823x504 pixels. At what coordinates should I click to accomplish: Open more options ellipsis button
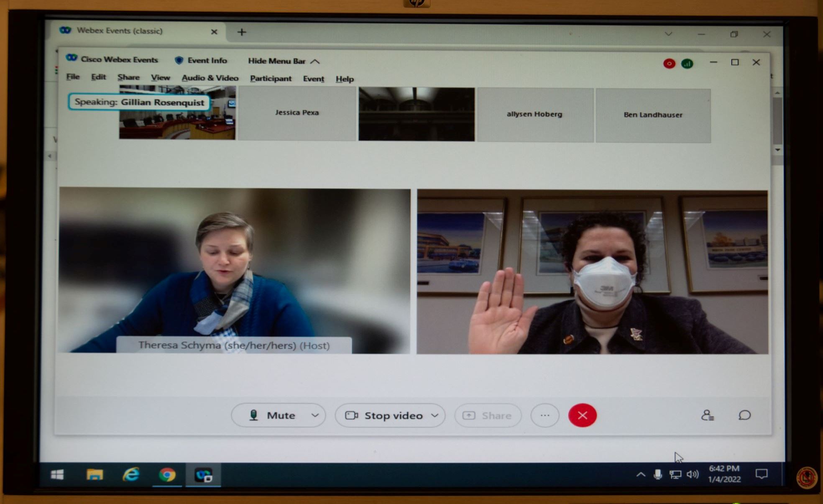point(544,415)
